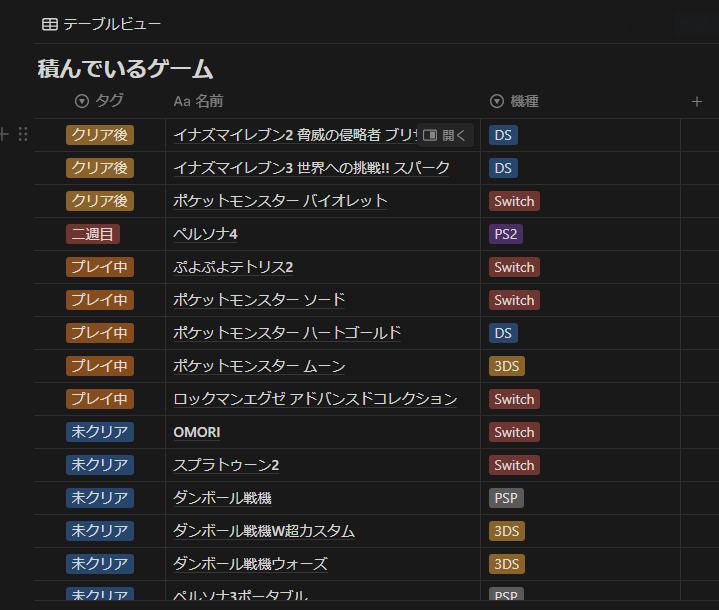Click the Aa title icon in 名前 header
The height and width of the screenshot is (610, 719).
coord(181,101)
